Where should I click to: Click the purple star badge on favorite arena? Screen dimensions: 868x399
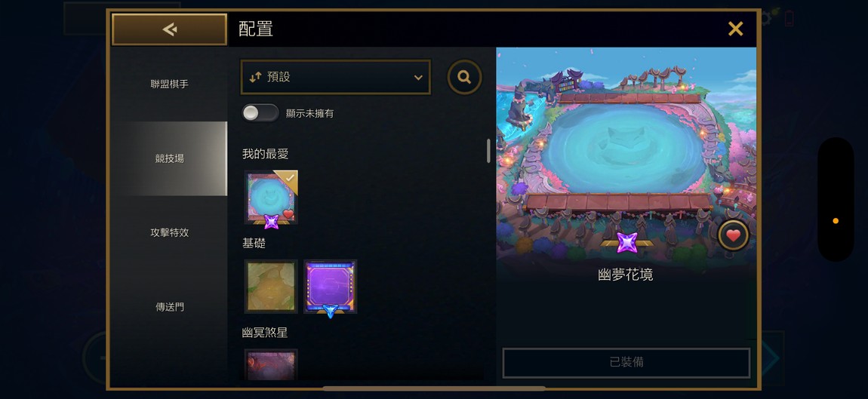pyautogui.click(x=271, y=221)
